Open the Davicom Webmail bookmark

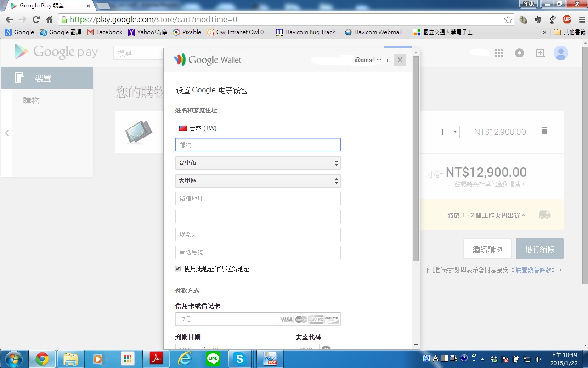[376, 32]
